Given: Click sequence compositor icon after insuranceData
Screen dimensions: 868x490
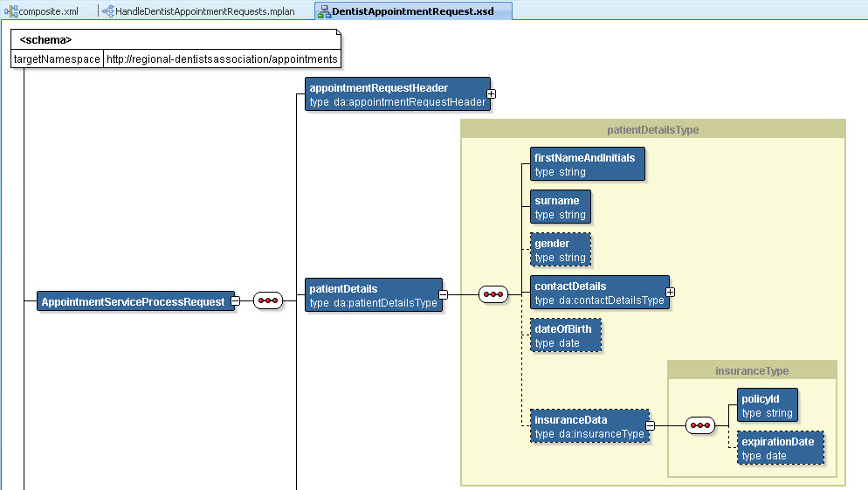Looking at the screenshot, I should (x=700, y=425).
